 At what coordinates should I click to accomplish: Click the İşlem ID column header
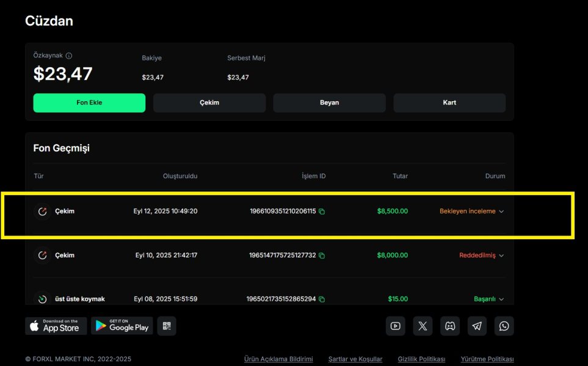point(313,176)
